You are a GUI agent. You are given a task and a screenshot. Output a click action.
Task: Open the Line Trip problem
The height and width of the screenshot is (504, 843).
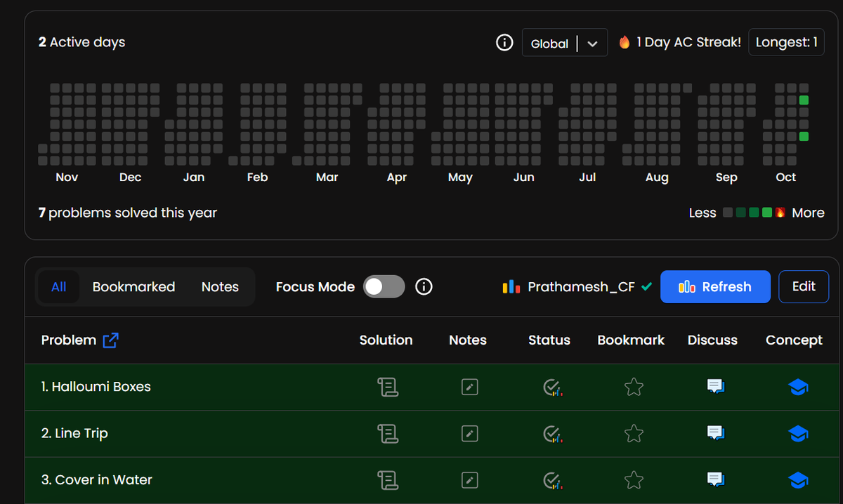pyautogui.click(x=74, y=434)
